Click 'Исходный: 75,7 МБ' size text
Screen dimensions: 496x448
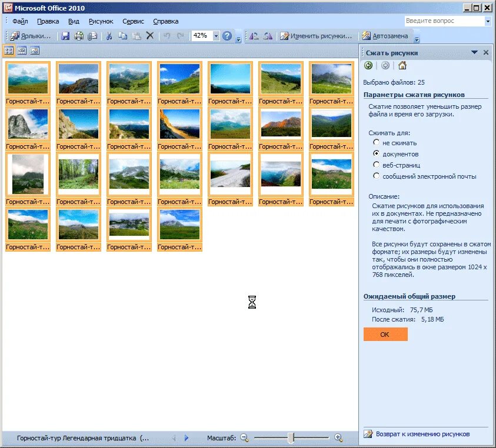click(402, 310)
